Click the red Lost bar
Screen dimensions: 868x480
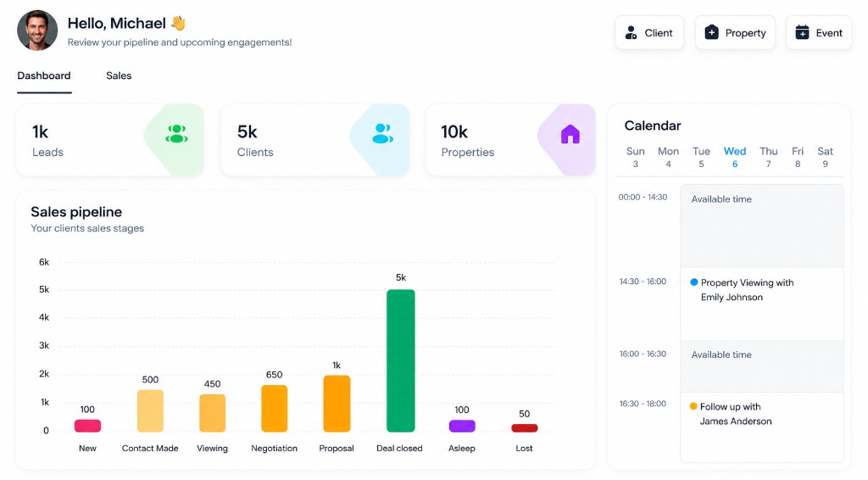[524, 428]
